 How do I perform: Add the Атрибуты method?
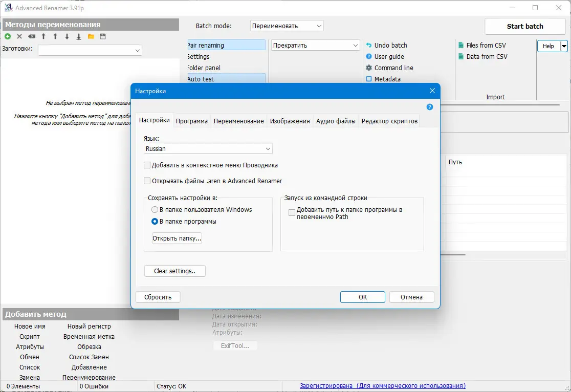tap(30, 347)
